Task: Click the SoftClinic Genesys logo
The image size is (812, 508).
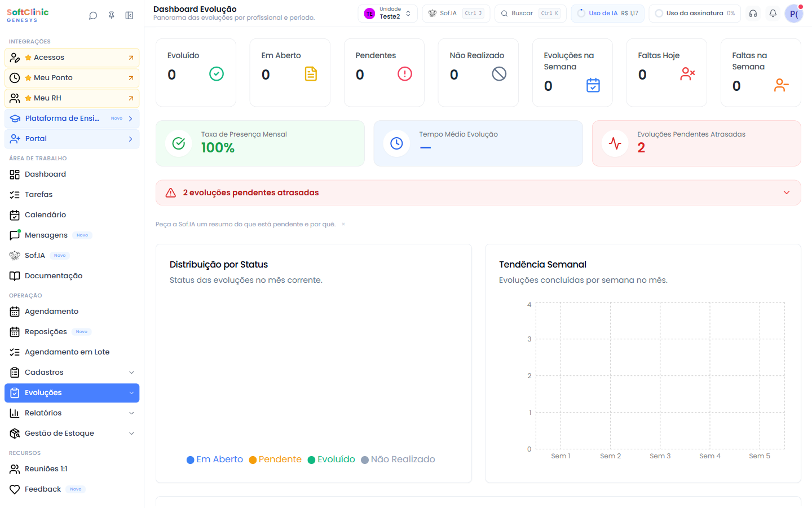Action: click(x=28, y=15)
